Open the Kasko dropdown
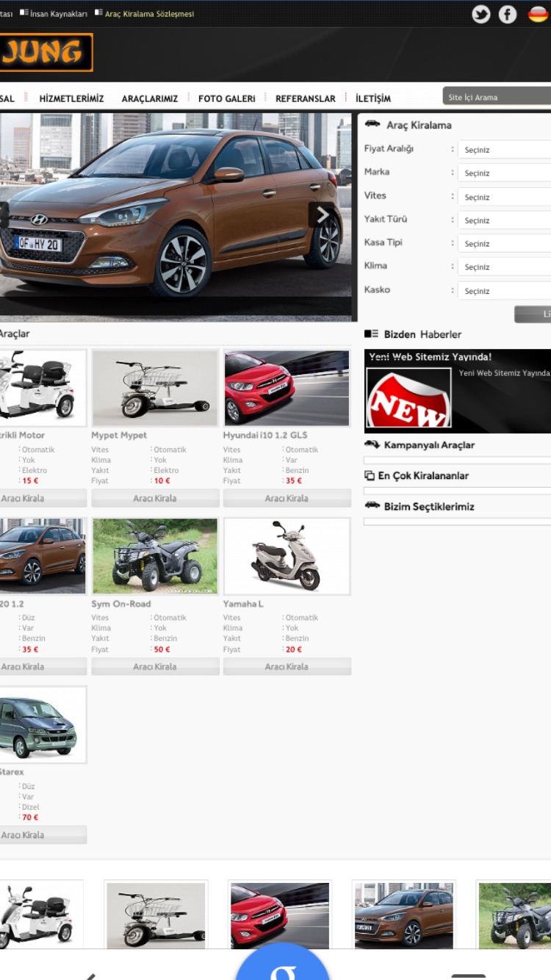This screenshot has width=551, height=980. click(x=504, y=291)
